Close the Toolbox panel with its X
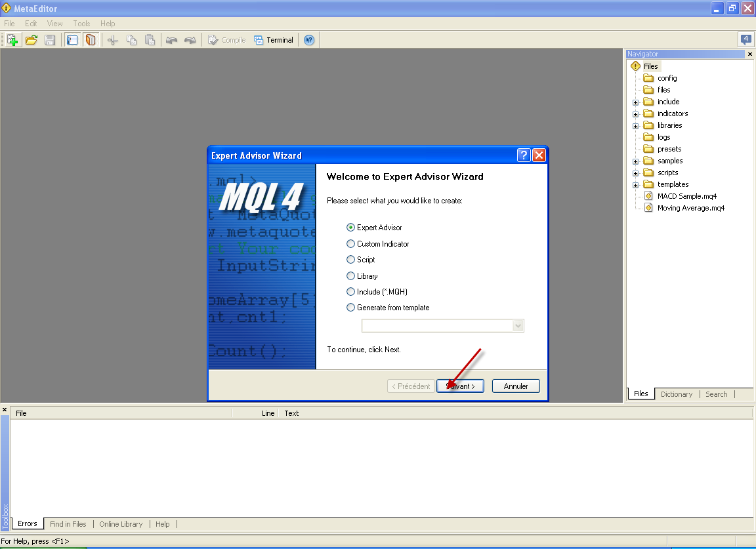 tap(5, 410)
